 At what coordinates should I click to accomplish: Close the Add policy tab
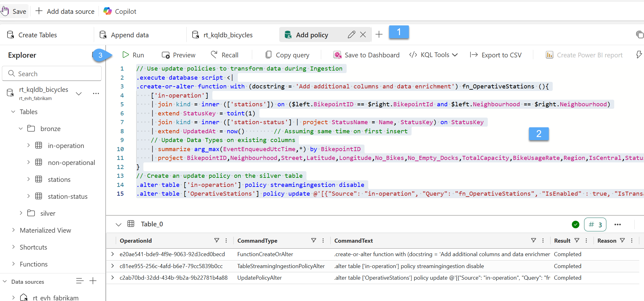pos(363,35)
